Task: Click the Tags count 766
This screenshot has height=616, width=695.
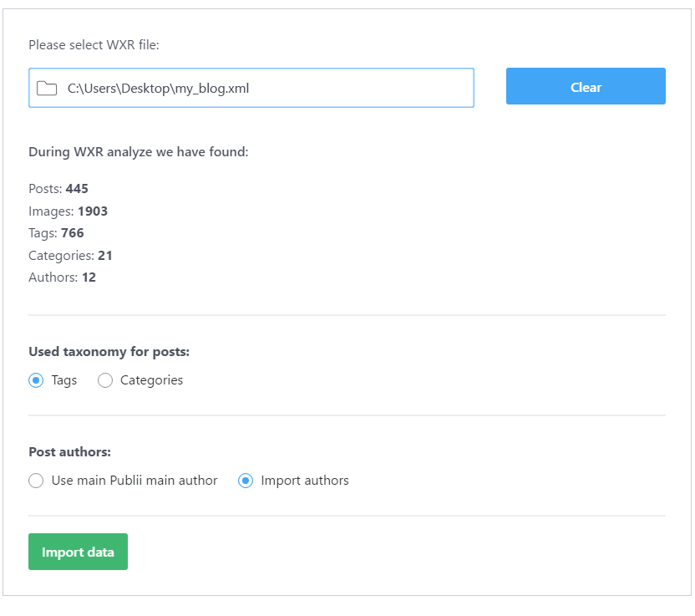Action: [74, 232]
